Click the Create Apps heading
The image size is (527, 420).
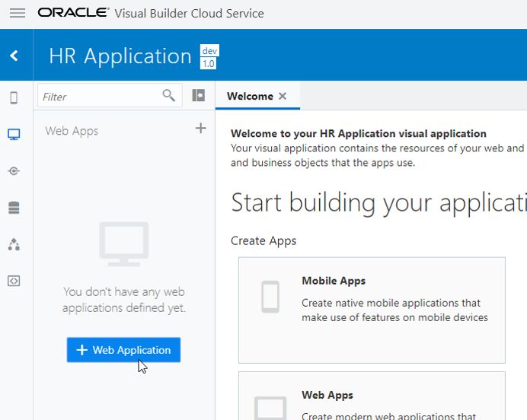[263, 240]
